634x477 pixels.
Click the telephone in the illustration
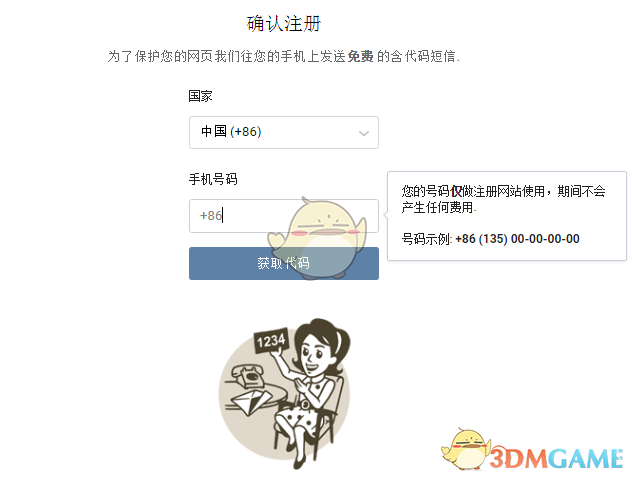pos(247,376)
